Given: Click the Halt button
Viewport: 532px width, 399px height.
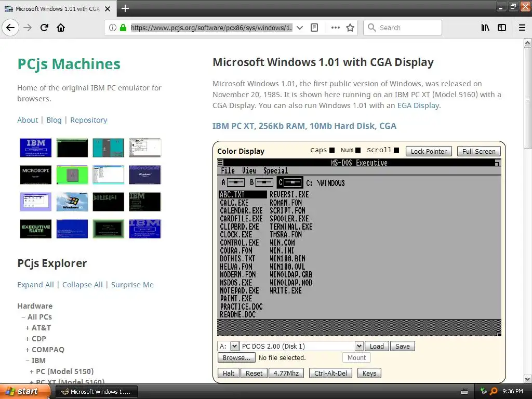Looking at the screenshot, I should pos(229,373).
